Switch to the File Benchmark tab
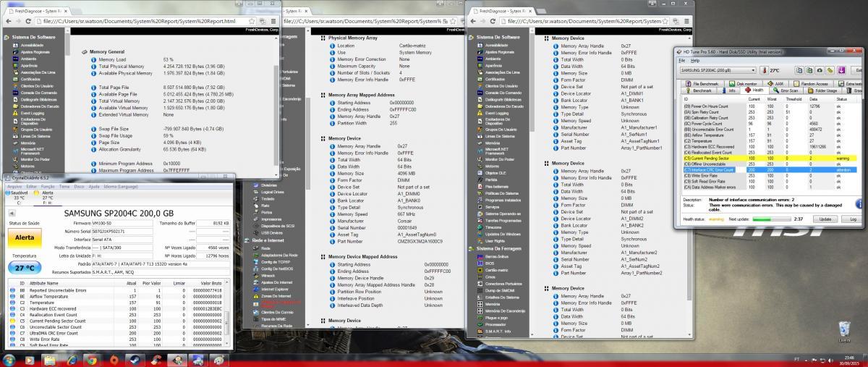The height and width of the screenshot is (367, 868). tap(702, 83)
